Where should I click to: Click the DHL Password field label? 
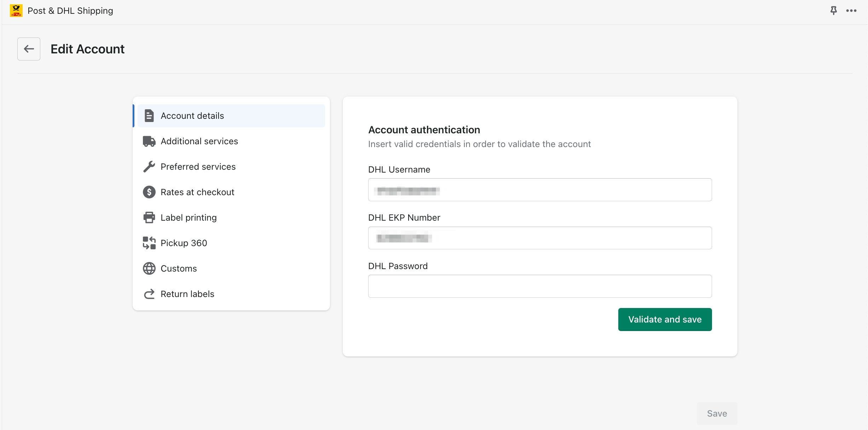[x=398, y=266]
